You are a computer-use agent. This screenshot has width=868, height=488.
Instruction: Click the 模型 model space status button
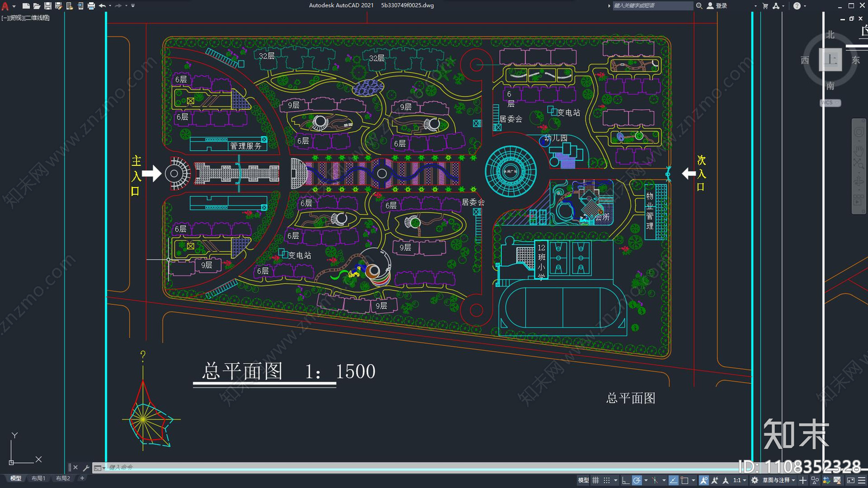[583, 480]
